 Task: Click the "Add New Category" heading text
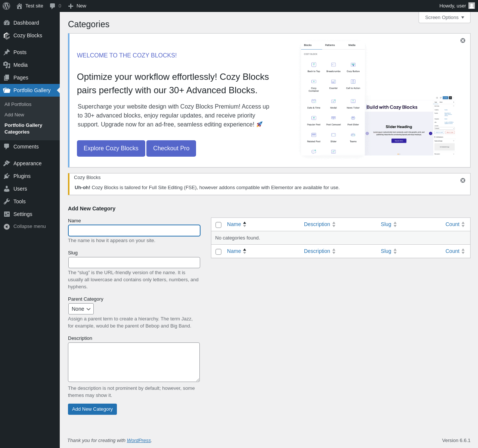coord(91,209)
